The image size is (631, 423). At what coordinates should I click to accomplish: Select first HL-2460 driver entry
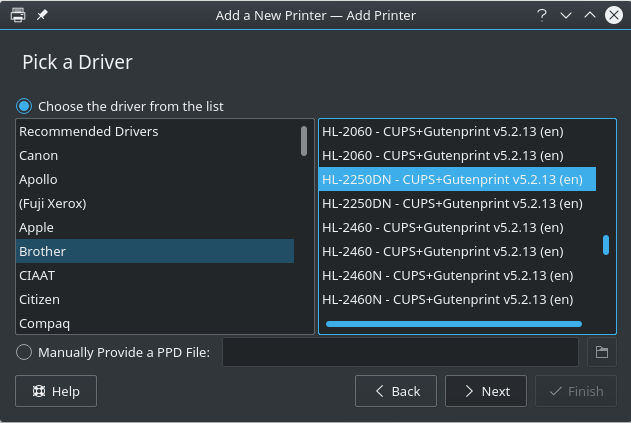pos(457,227)
